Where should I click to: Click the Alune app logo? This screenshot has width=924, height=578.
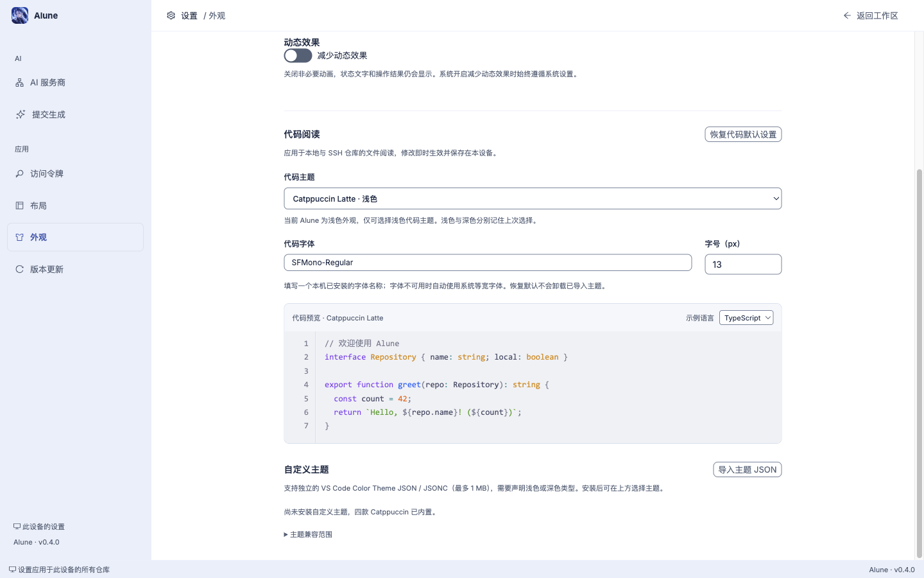tap(20, 15)
